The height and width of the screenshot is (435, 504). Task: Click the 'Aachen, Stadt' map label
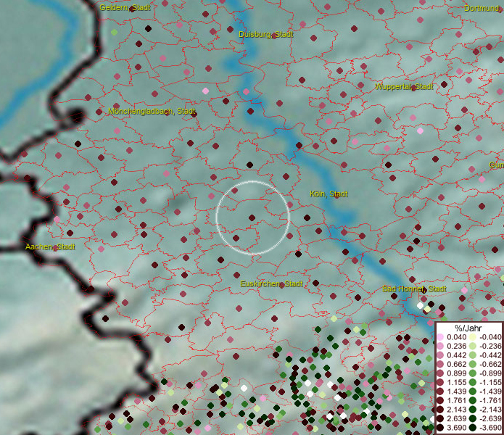(50, 246)
